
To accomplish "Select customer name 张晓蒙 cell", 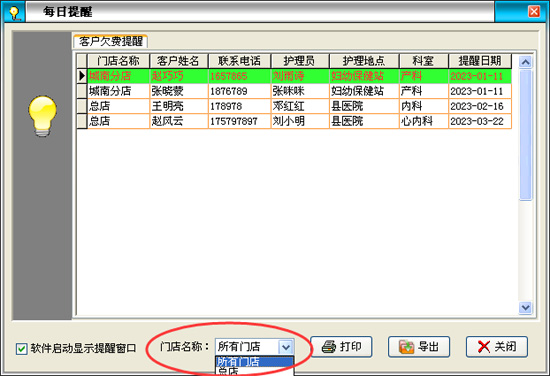I will [x=179, y=91].
